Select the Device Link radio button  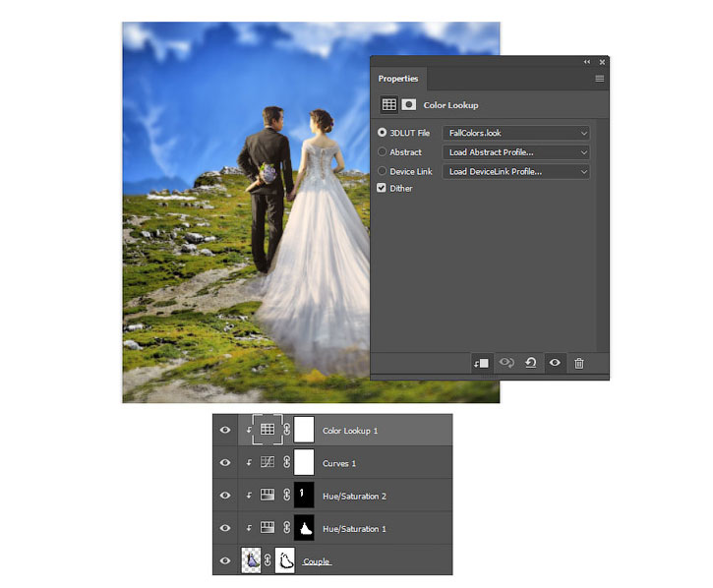click(x=382, y=171)
